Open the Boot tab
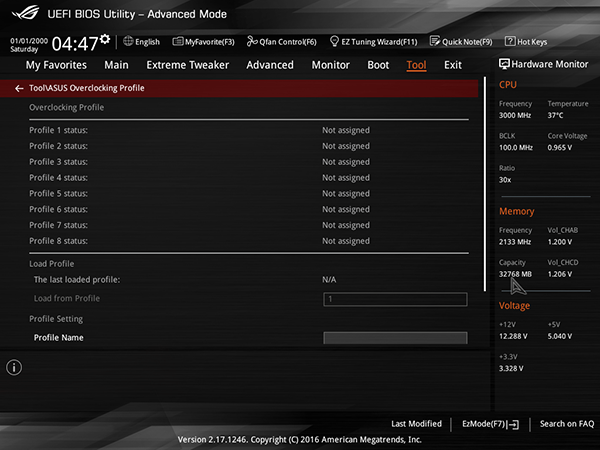 (378, 65)
